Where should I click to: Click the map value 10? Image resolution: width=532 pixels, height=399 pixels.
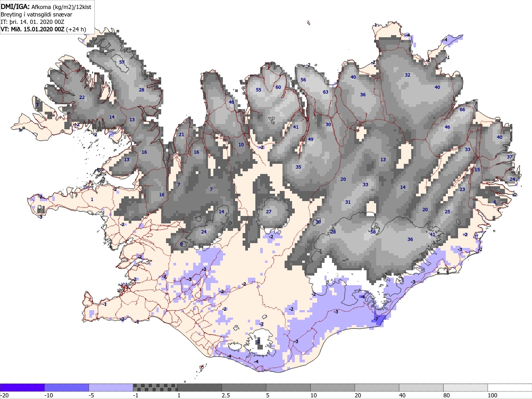(241, 145)
